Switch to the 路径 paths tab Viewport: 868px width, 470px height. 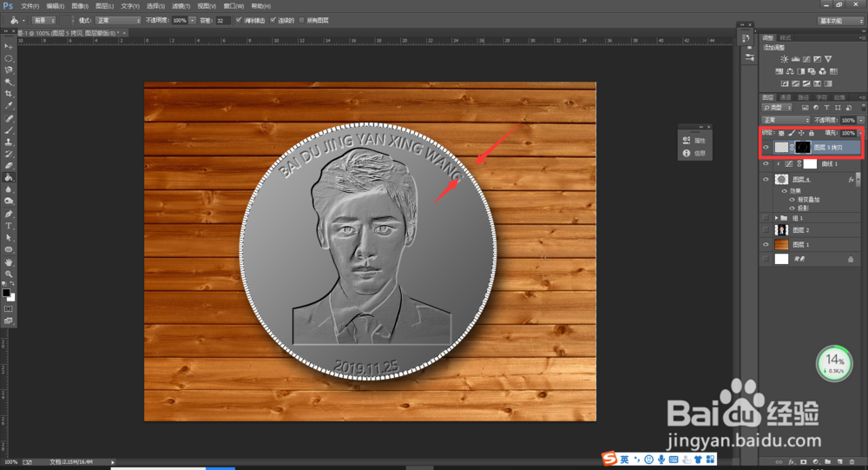coord(804,97)
